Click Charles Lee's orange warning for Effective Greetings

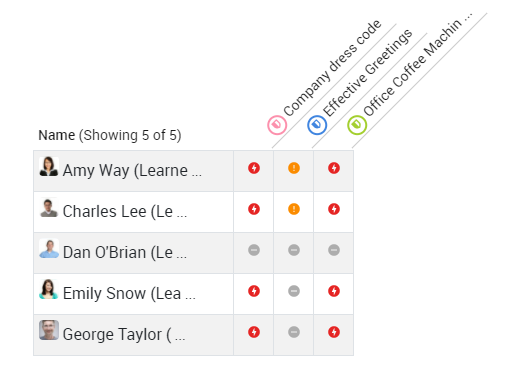pos(294,209)
